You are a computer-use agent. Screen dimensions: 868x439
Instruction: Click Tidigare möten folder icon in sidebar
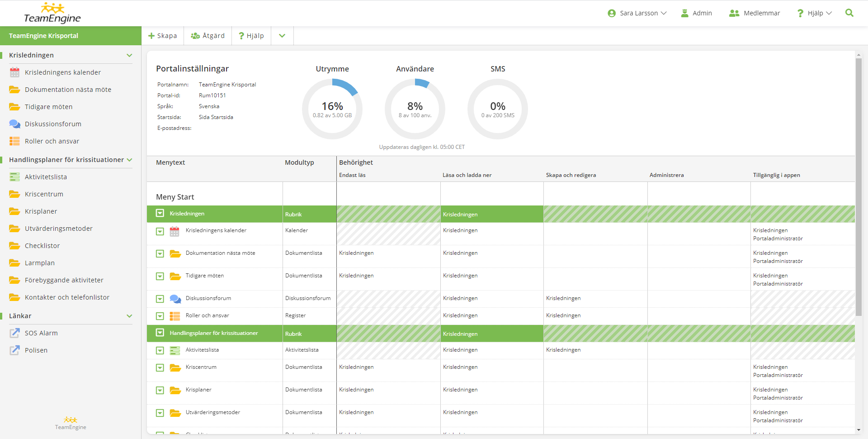point(15,107)
